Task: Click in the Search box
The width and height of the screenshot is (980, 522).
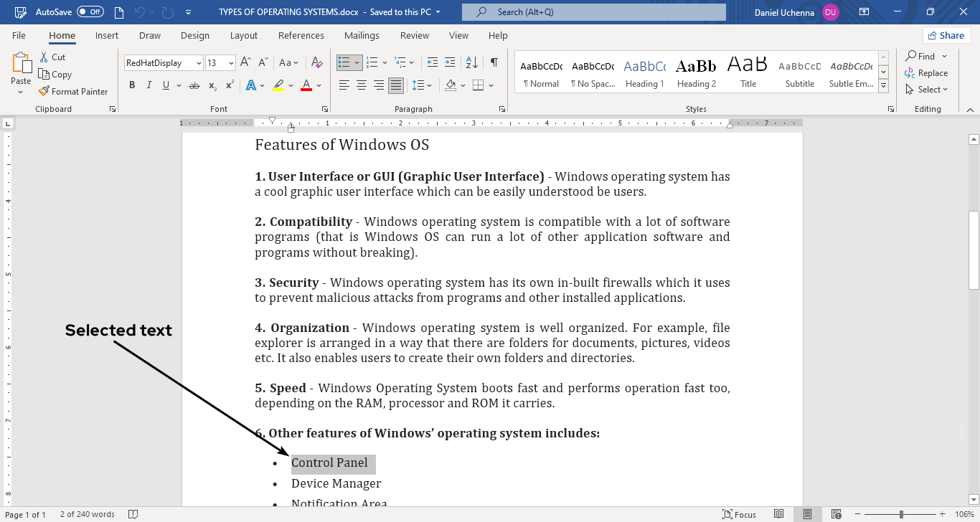Action: (x=594, y=12)
